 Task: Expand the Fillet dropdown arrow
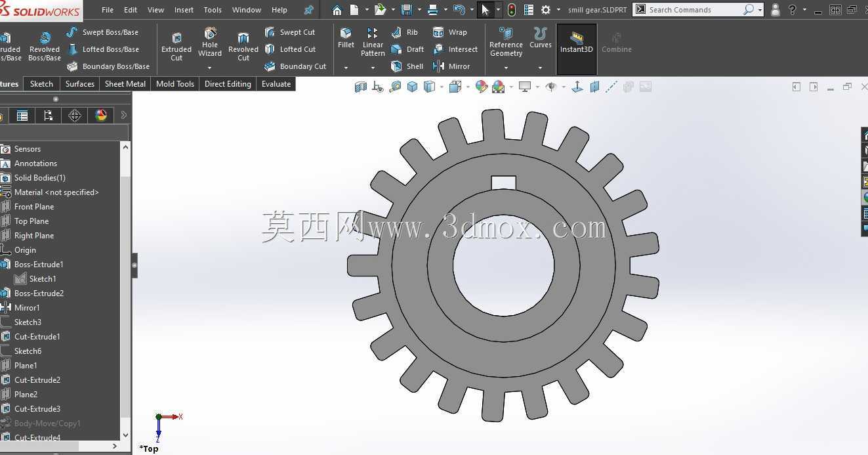click(346, 68)
